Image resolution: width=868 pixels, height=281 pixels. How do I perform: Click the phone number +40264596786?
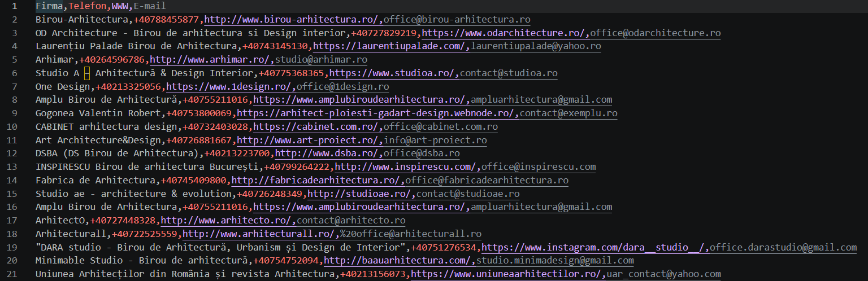pyautogui.click(x=112, y=60)
